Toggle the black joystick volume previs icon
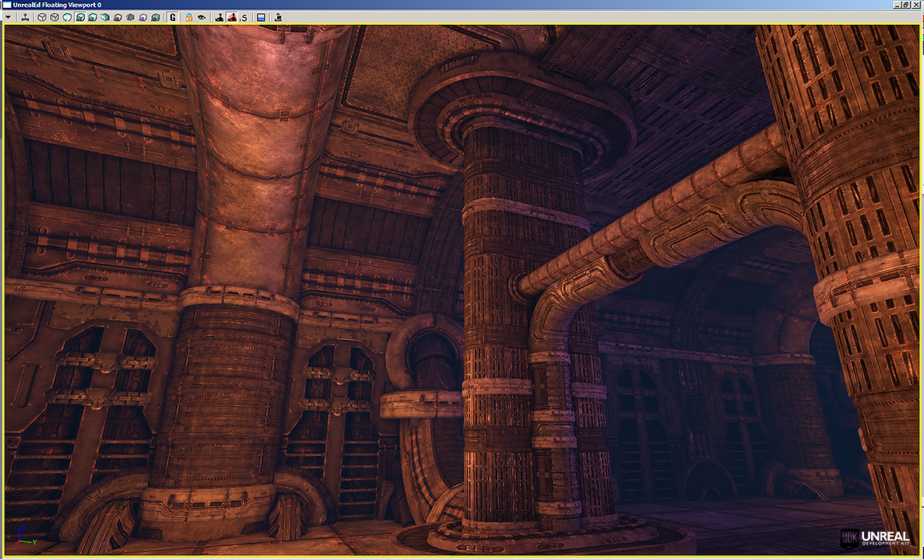This screenshot has width=924, height=560. pyautogui.click(x=220, y=17)
